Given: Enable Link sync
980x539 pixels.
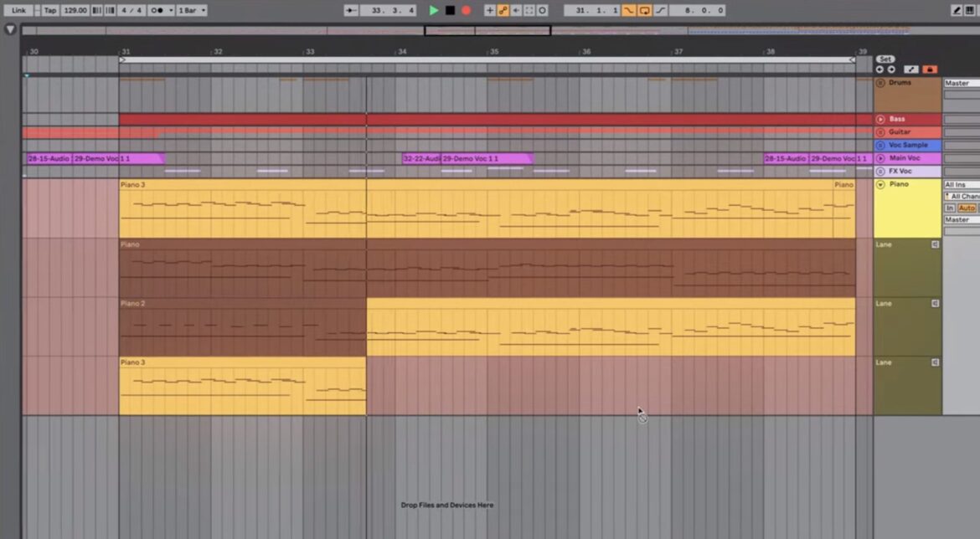Looking at the screenshot, I should click(x=18, y=10).
